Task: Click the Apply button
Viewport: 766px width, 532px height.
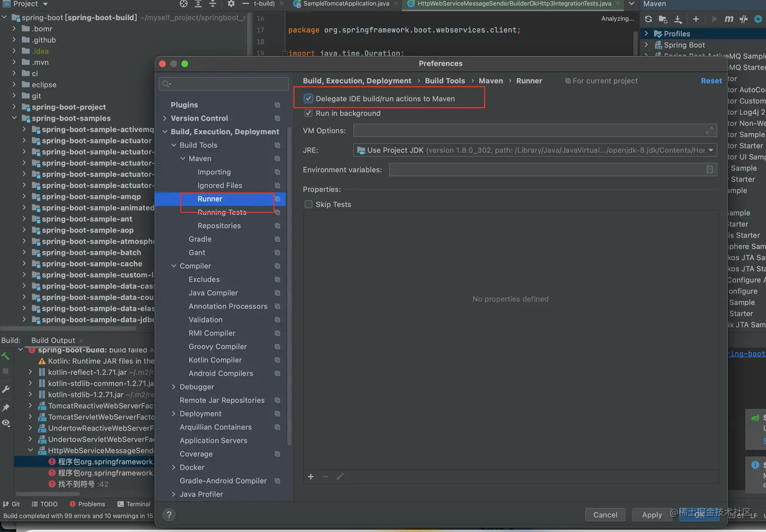Action: tap(652, 515)
